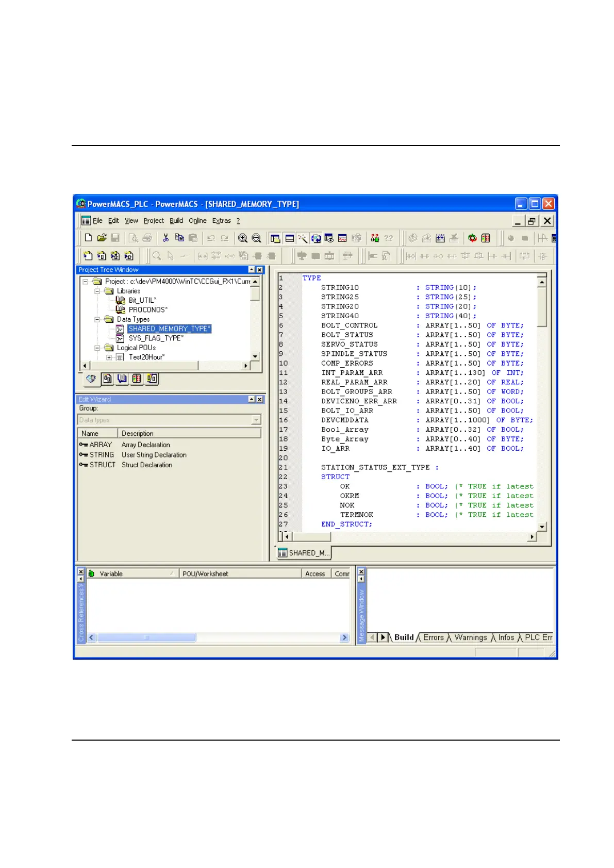Click the Variable column header in Cross References
Viewport: 614px width, 868px height.
tap(132, 574)
